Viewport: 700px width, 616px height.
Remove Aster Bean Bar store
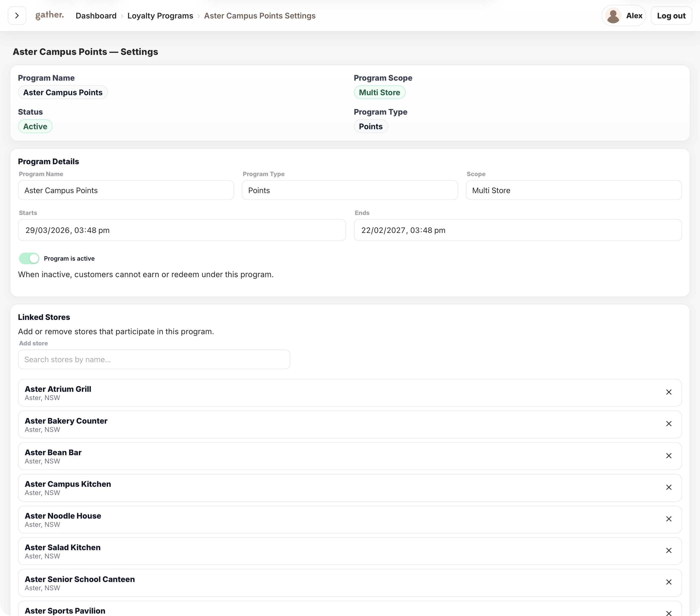click(x=668, y=456)
